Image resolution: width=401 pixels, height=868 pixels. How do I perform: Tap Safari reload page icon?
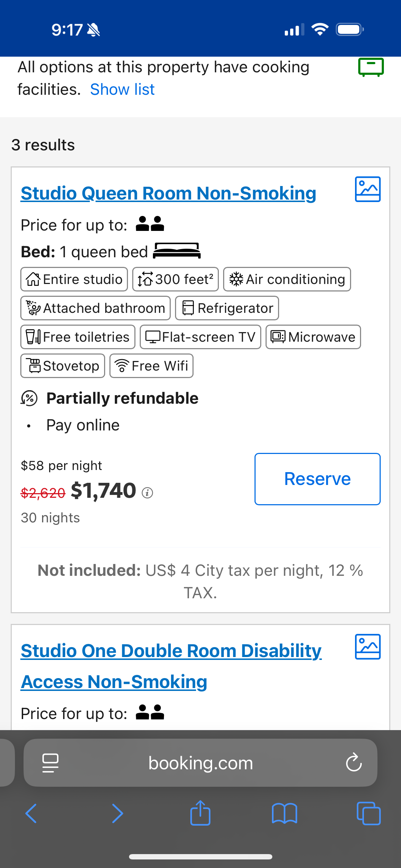[x=354, y=763]
